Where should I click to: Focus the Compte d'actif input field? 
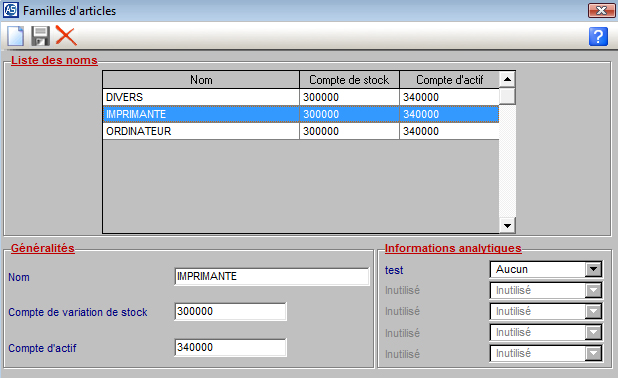point(230,347)
